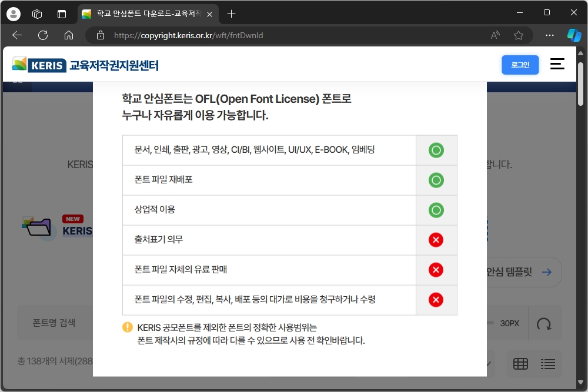588x392 pixels.
Task: Select text 상업적 이용
Action: coord(155,209)
